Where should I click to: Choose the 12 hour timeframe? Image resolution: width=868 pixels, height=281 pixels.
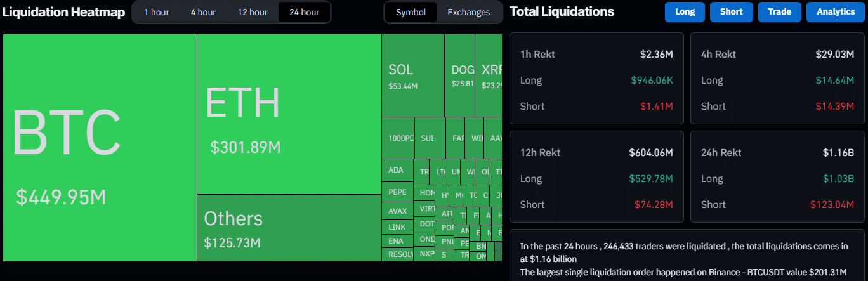click(253, 12)
